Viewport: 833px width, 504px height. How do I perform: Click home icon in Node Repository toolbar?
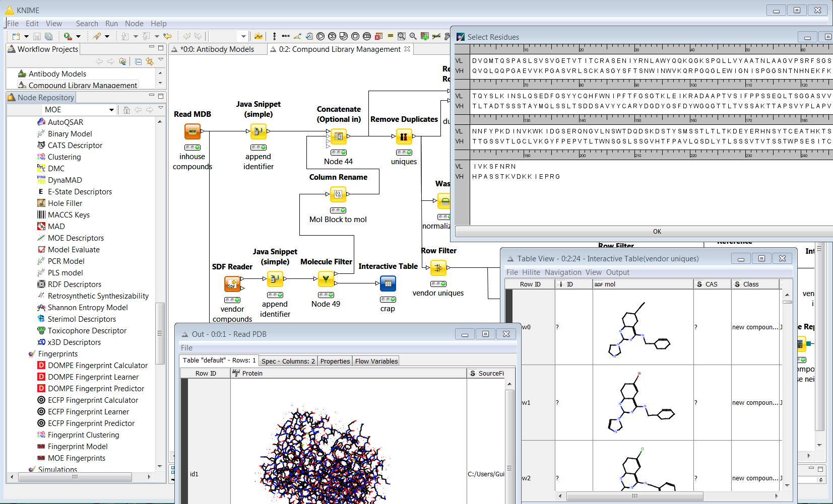click(x=126, y=110)
